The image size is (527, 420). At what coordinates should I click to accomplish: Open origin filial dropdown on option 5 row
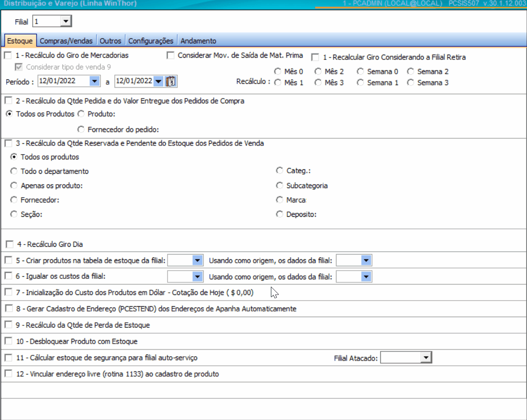[x=366, y=261]
